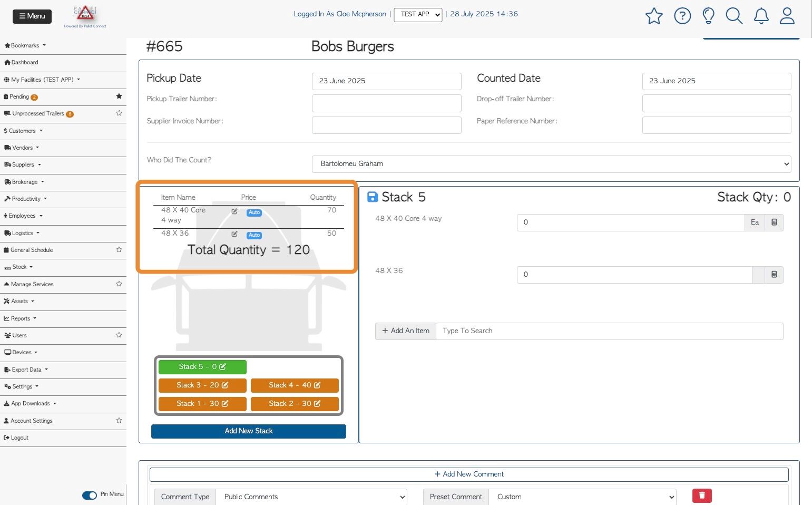
Task: Click the red delete comment trash button
Action: pos(702,496)
